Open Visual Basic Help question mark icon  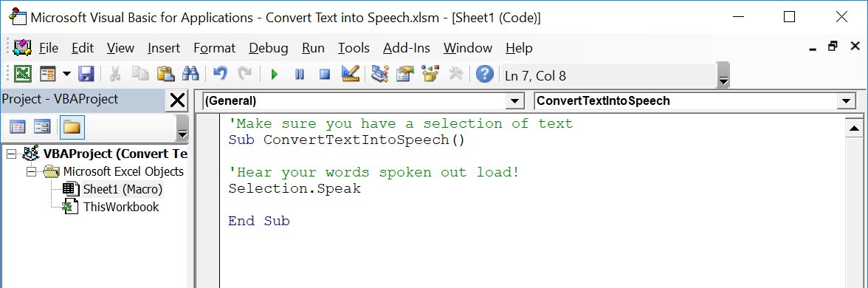coord(484,74)
